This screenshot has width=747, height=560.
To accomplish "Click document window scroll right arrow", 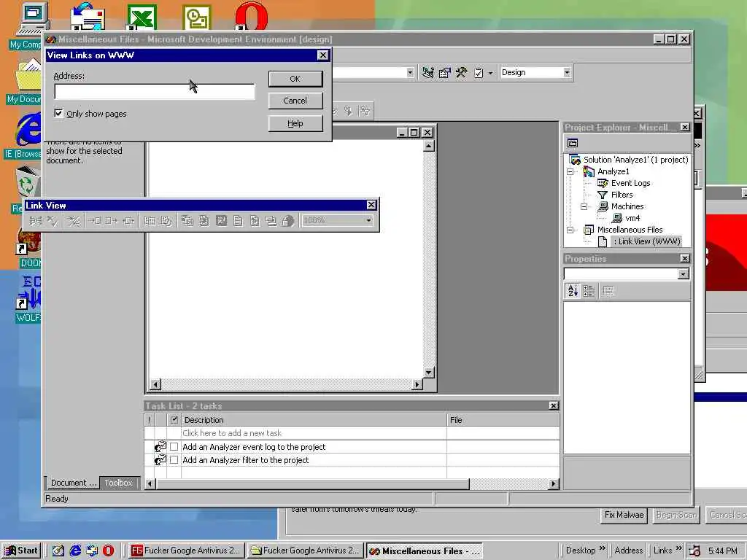I will 417,384.
